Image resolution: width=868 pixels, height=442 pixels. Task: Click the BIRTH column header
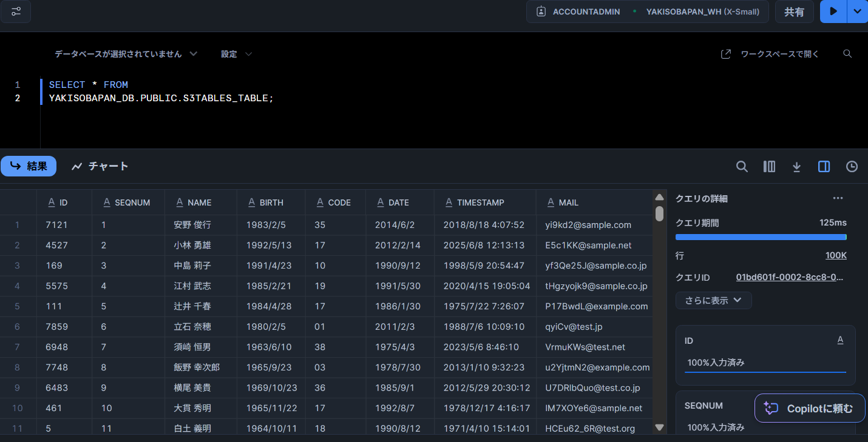pos(271,203)
